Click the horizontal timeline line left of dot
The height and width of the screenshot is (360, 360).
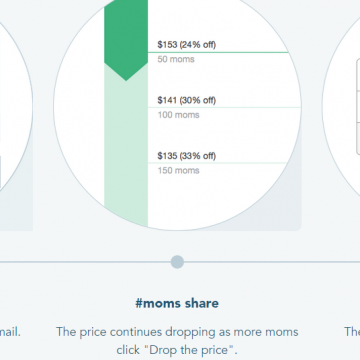click(85, 262)
